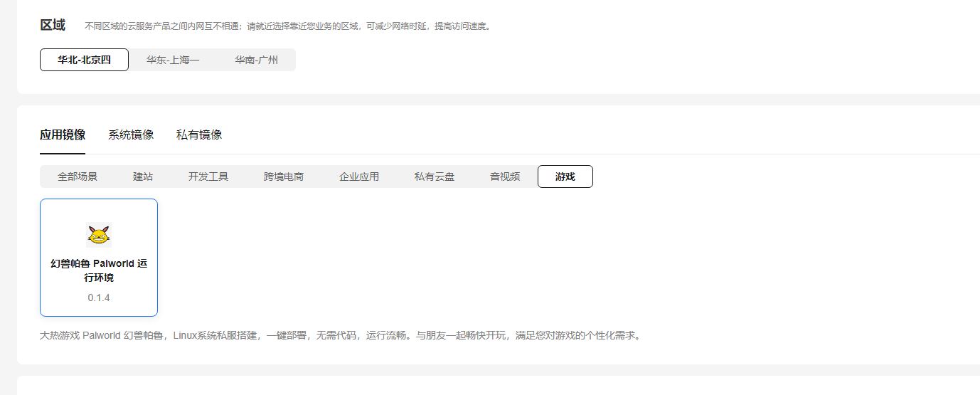
Task: Filter by 音视频 category
Action: click(505, 177)
